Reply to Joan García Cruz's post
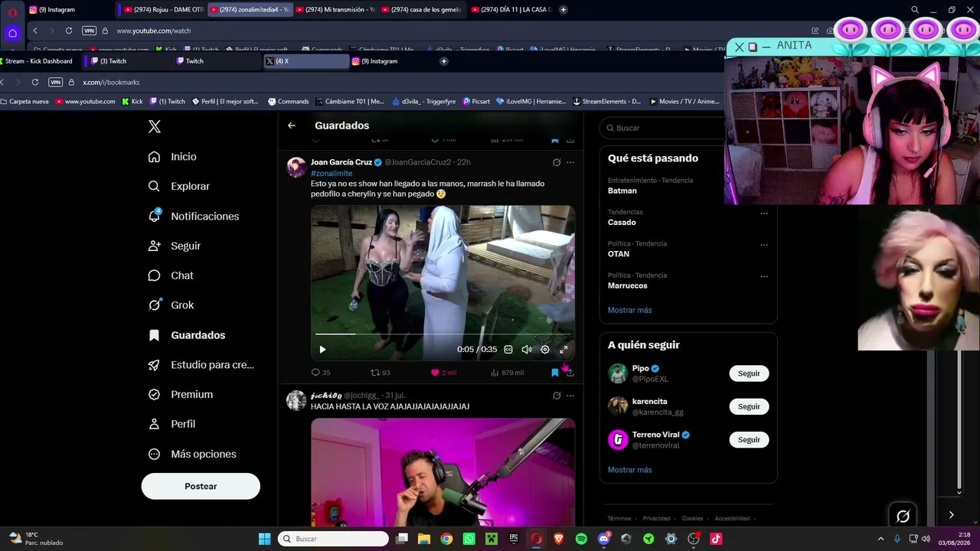 pyautogui.click(x=320, y=373)
